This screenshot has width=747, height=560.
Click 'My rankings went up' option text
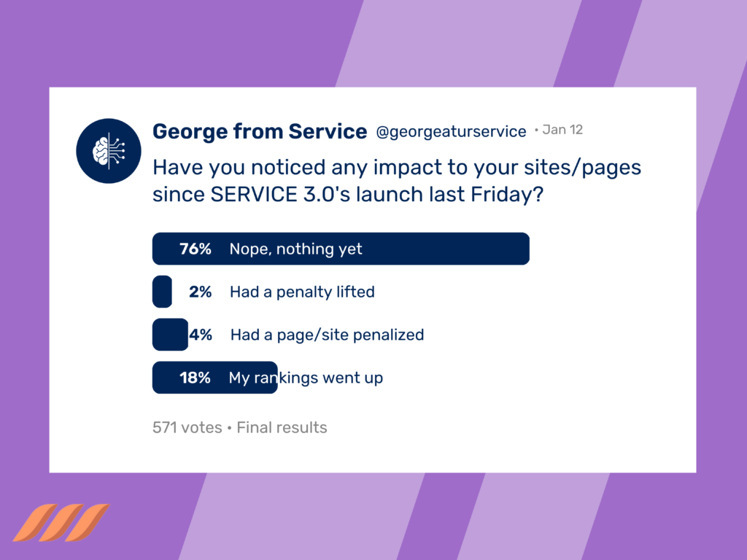click(306, 378)
